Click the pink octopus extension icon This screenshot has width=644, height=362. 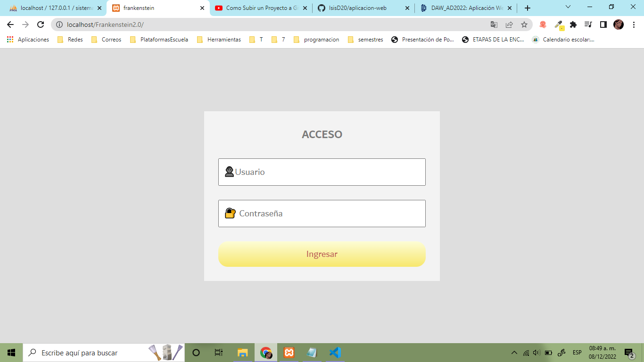(x=542, y=24)
